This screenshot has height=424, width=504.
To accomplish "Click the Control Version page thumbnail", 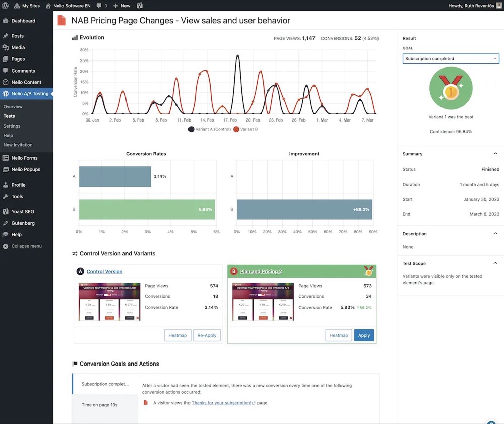I will (x=109, y=302).
